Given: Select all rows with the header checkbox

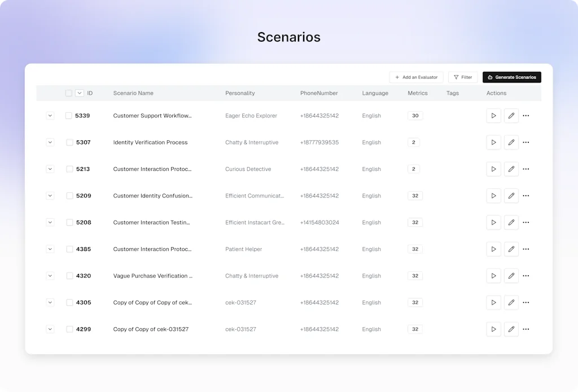Looking at the screenshot, I should (68, 93).
